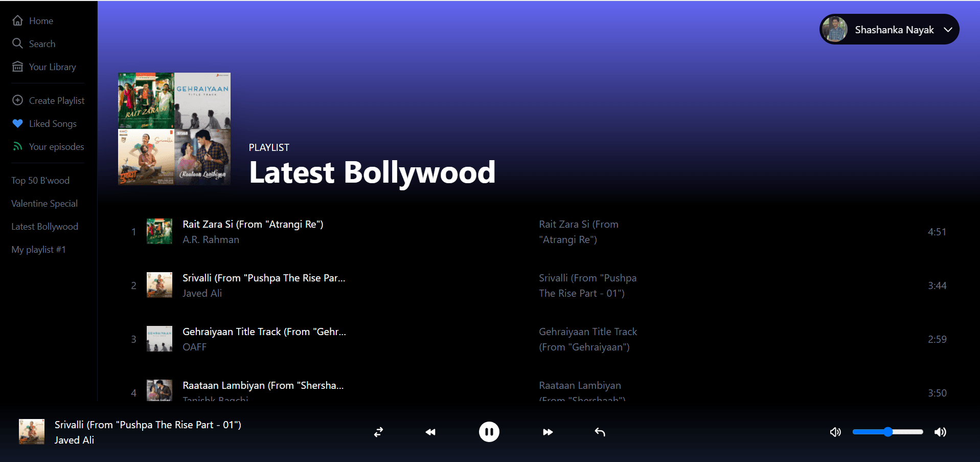Pause the currently playing song
This screenshot has width=980, height=462.
(x=489, y=432)
